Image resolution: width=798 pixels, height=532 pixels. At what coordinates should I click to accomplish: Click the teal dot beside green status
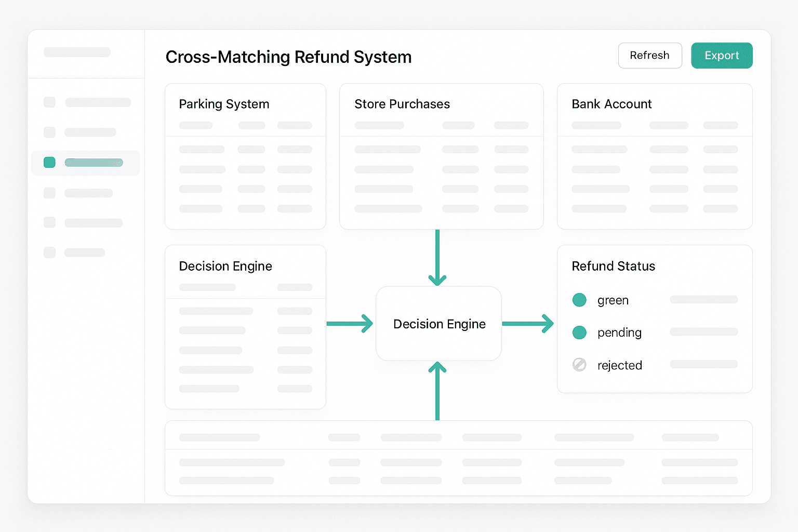(x=579, y=300)
